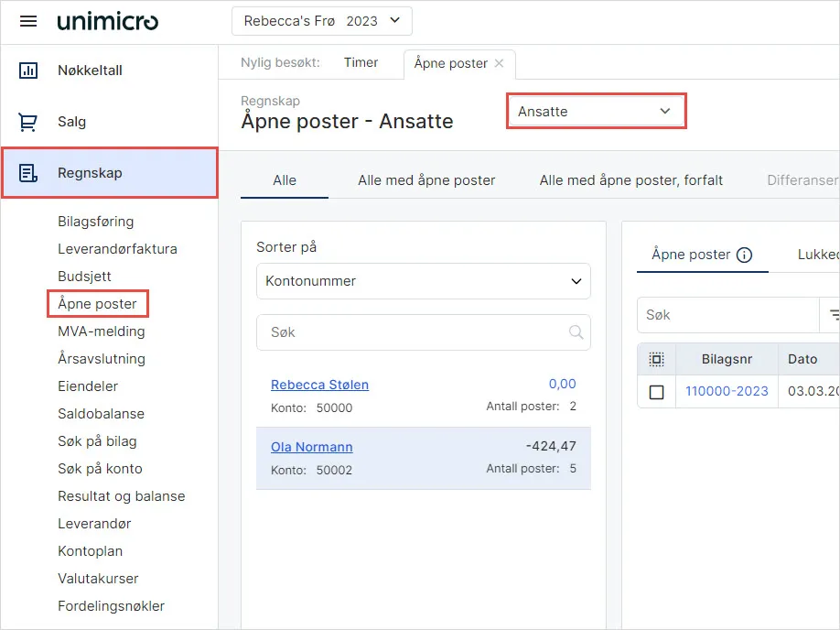Open the Rebecca's Frø 2023 company selector
Screen dimensions: 840x630
321,20
